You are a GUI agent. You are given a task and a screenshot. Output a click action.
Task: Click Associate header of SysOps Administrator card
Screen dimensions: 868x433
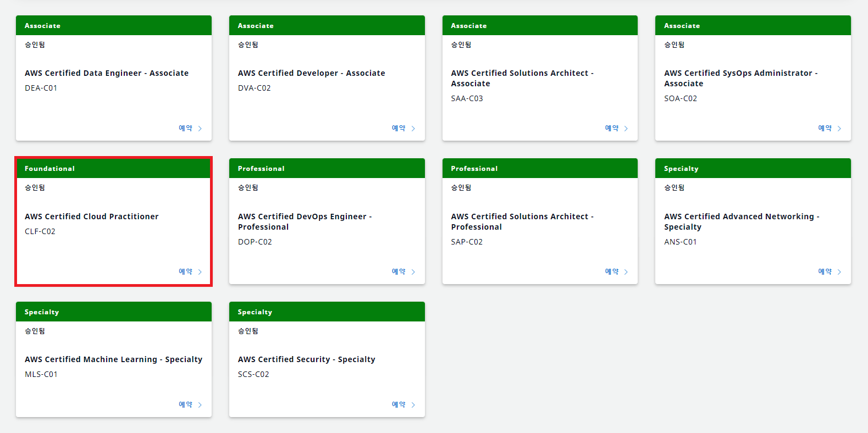pos(753,25)
